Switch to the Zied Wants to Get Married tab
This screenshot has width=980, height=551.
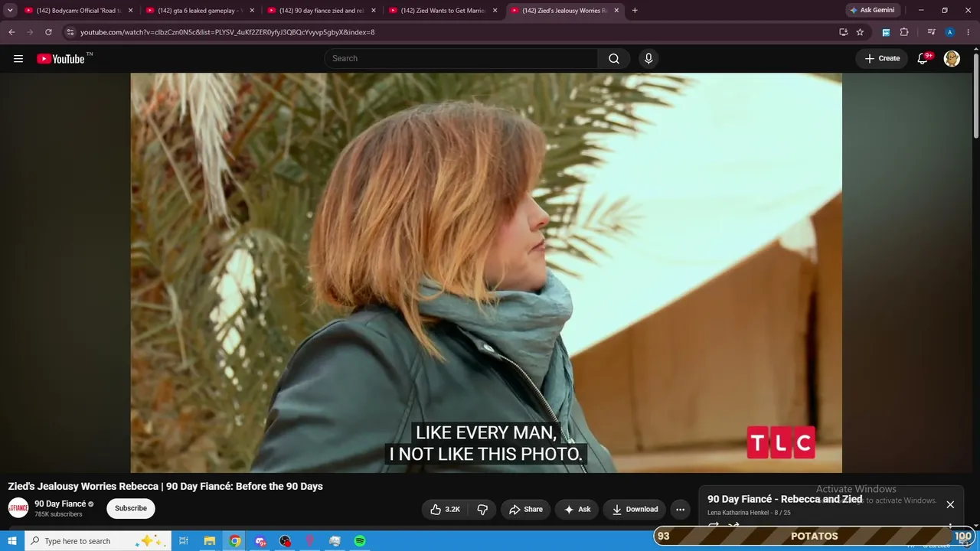[x=444, y=11]
